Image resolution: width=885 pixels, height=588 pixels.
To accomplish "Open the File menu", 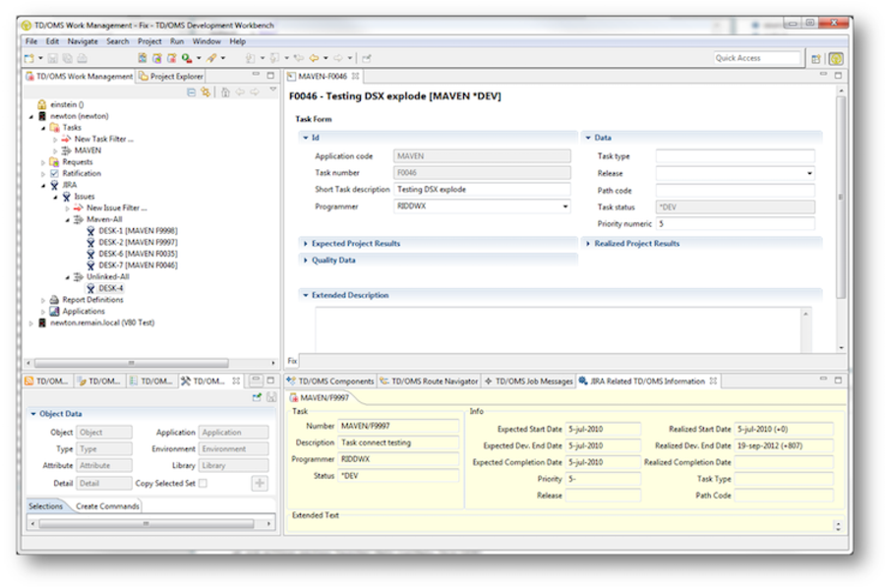I will click(31, 41).
